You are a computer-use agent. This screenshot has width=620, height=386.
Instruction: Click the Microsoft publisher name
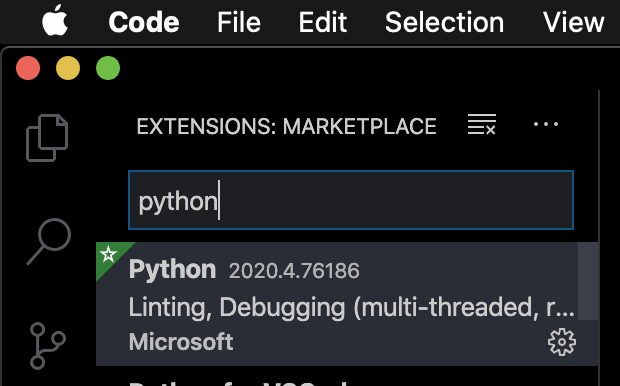pos(181,342)
